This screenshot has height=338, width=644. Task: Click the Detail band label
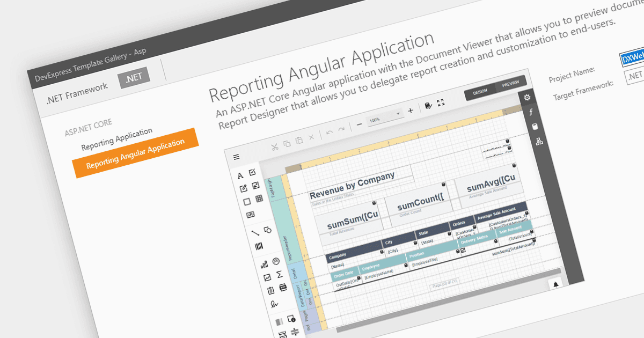coord(295,273)
